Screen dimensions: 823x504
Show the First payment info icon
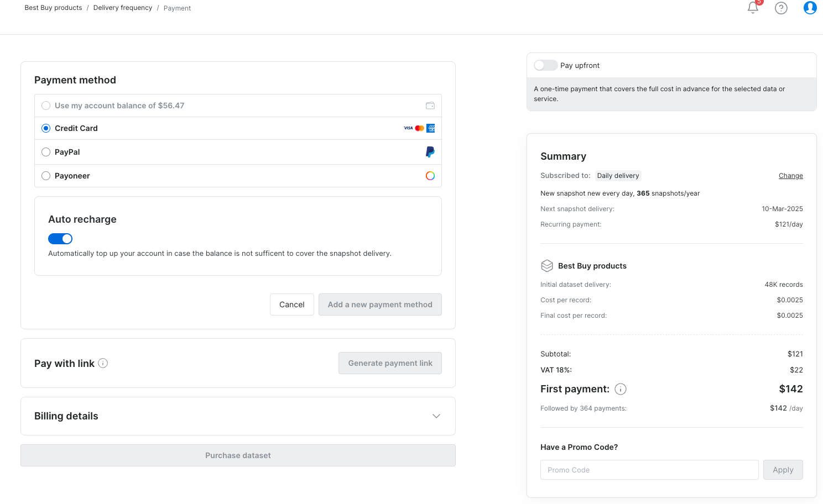pos(621,389)
